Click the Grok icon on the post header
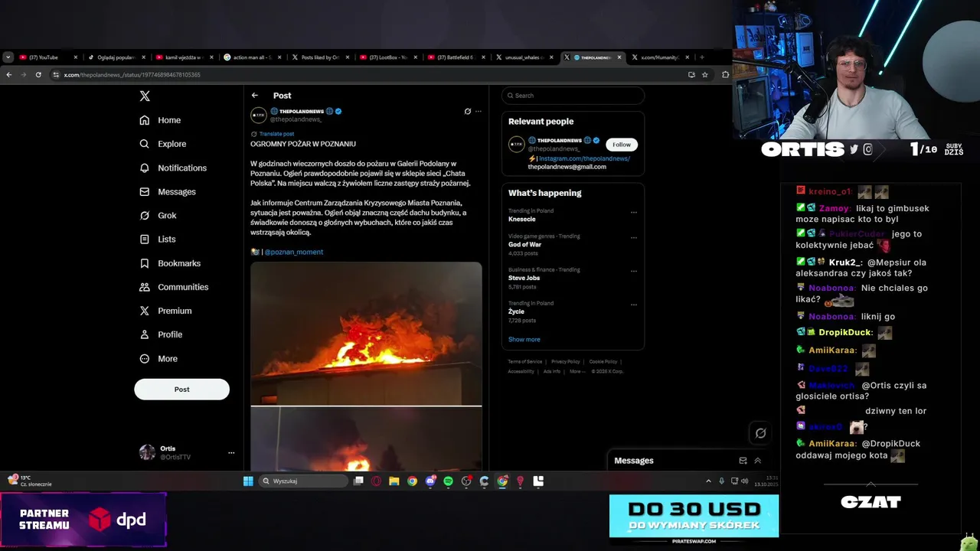The width and height of the screenshot is (980, 551). click(467, 111)
